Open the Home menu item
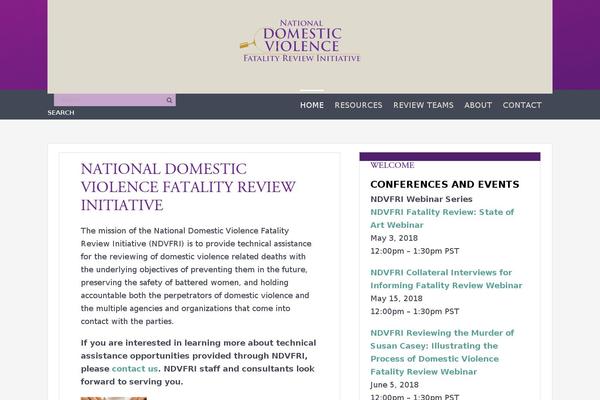Screen dimensions: 600x400 point(312,105)
